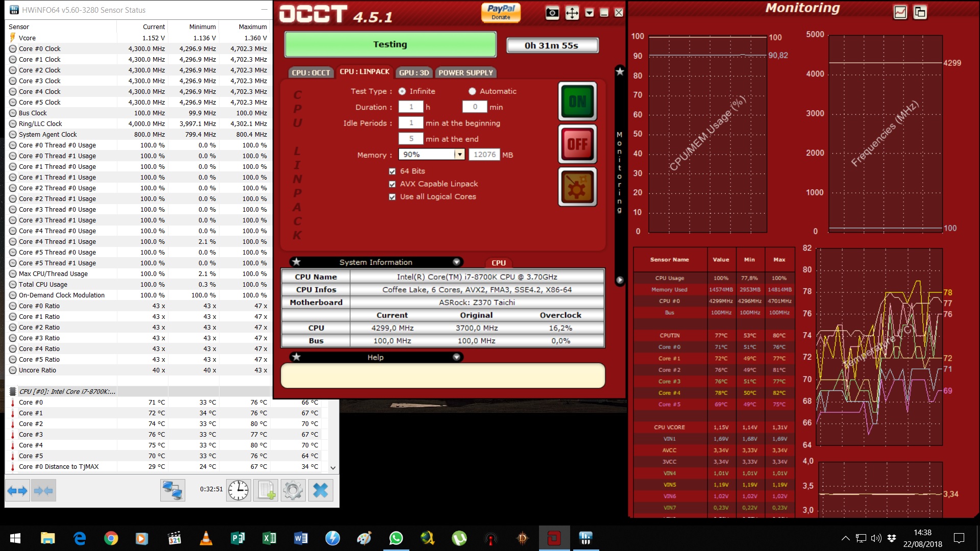Click the blue X button in HWiNFO toolbar
Viewport: 980px width, 551px height.
(321, 491)
